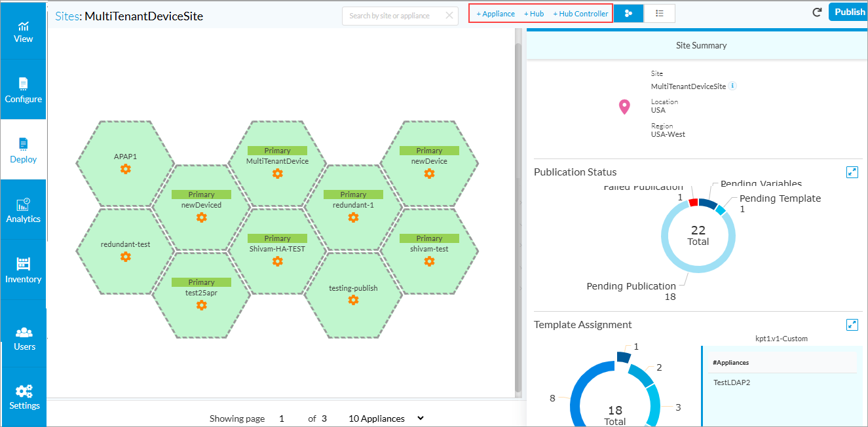Click the Primary badge on MultiTenantDevice
The height and width of the screenshot is (427, 868).
click(x=278, y=151)
